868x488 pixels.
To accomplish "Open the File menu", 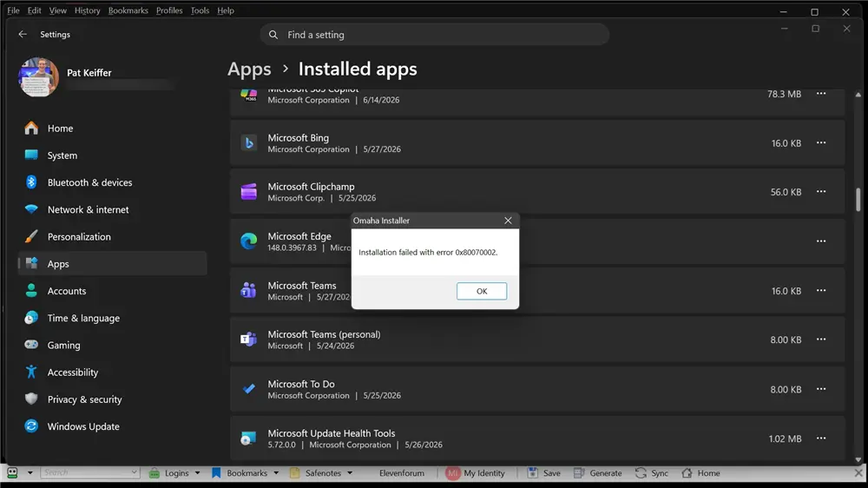I will click(13, 10).
